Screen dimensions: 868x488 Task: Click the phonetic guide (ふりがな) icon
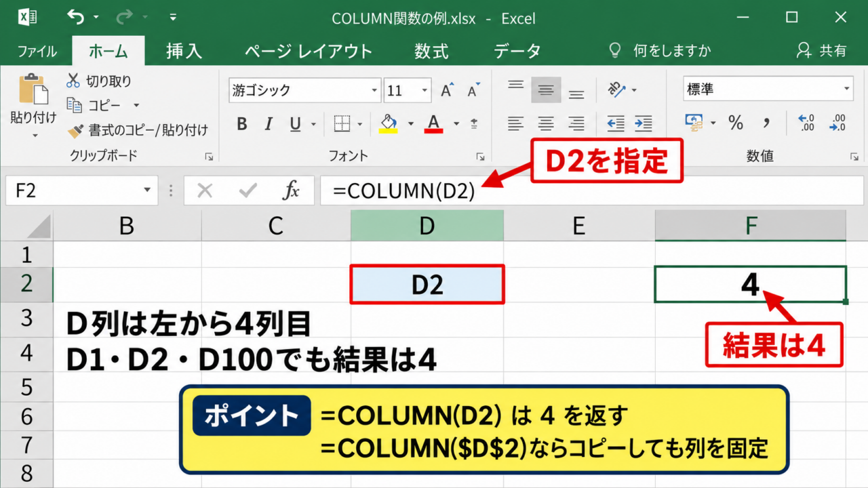pyautogui.click(x=474, y=124)
